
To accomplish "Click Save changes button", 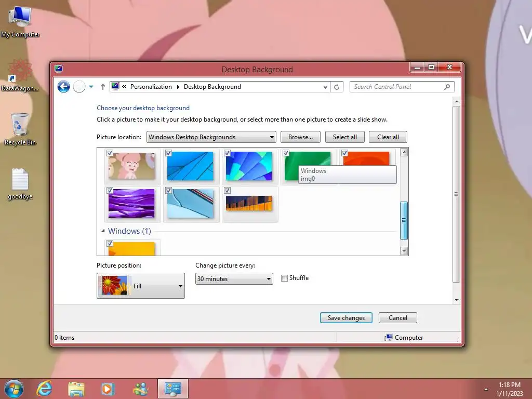I will pyautogui.click(x=346, y=317).
